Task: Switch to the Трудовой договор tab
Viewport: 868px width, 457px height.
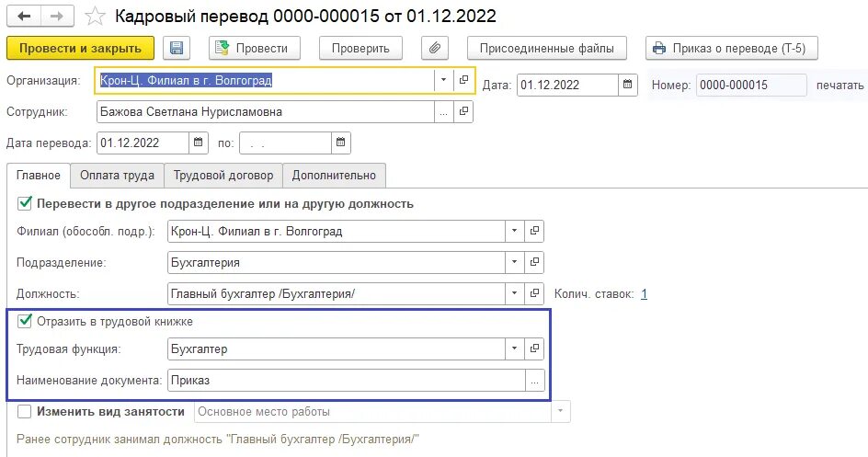Action: [x=223, y=176]
